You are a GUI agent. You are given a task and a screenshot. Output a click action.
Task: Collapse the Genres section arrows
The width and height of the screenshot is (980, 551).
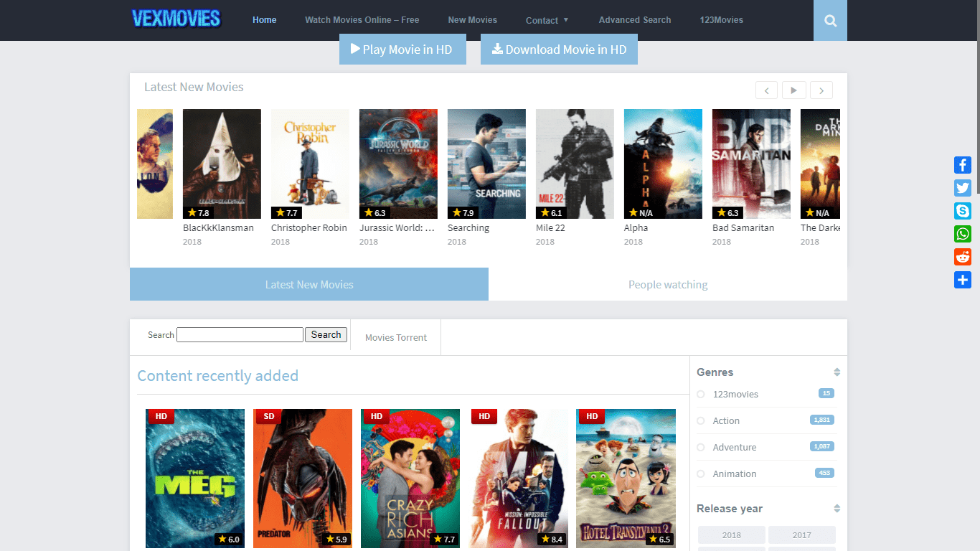point(837,372)
